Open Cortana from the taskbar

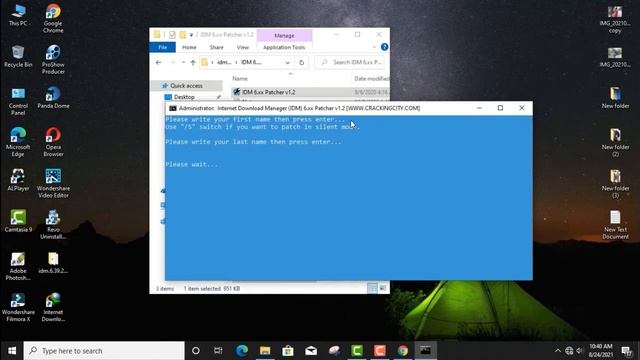pos(196,351)
